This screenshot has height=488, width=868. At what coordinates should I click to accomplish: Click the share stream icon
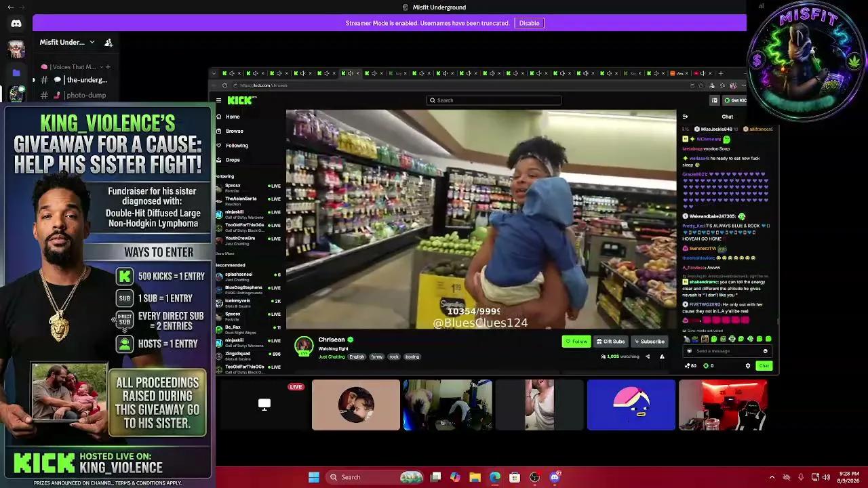(x=648, y=357)
